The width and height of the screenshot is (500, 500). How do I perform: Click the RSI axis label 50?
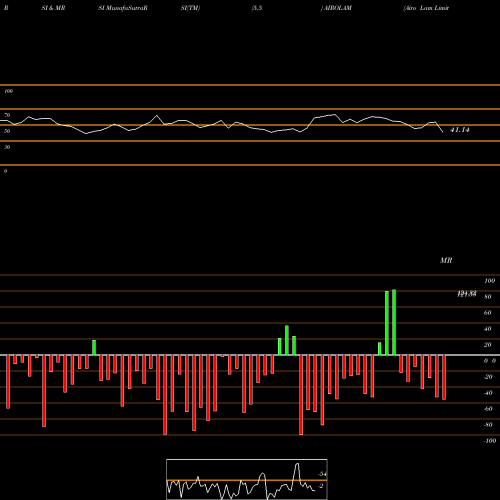coord(7,131)
